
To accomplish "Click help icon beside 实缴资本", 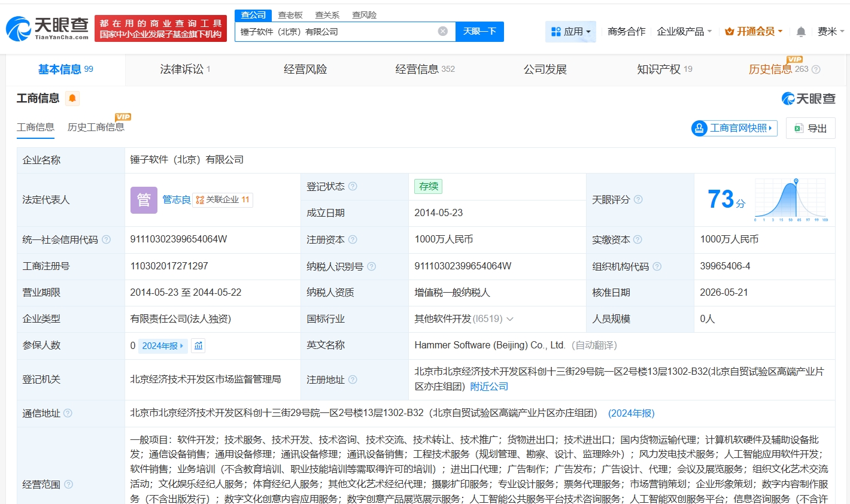I will 637,239.
